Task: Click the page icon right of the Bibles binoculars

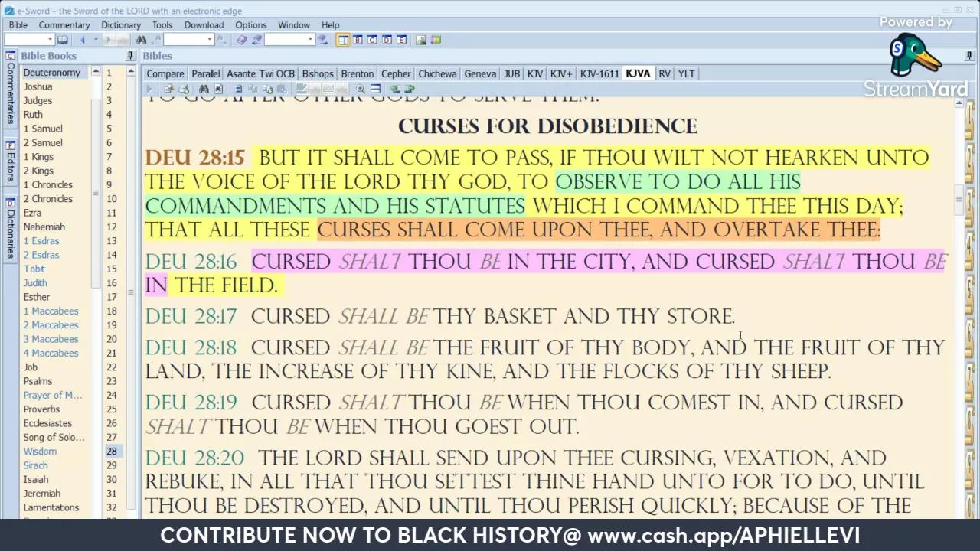Action: point(218,89)
